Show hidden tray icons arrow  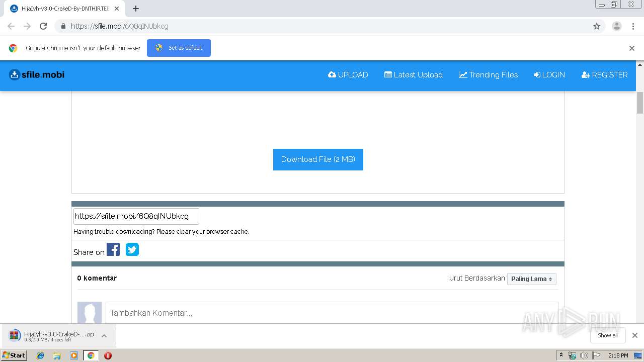[561, 355]
